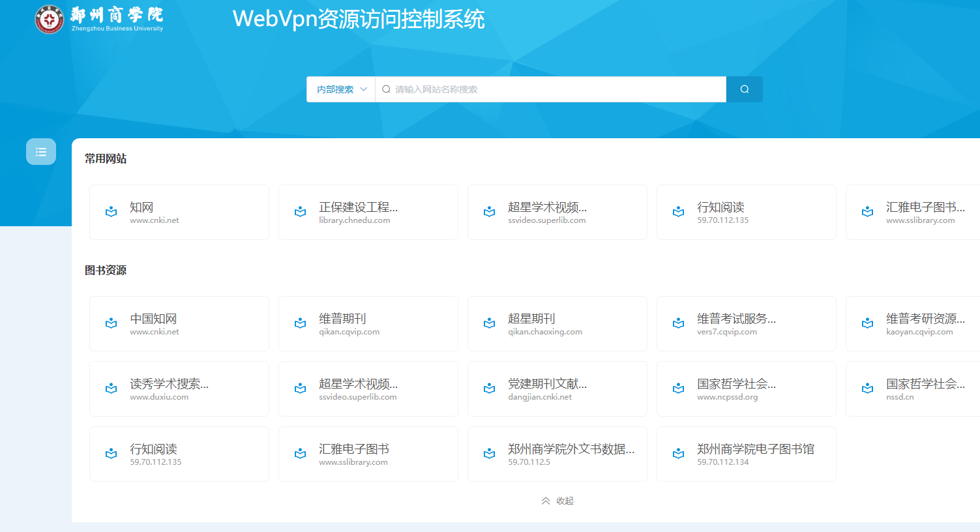This screenshot has height=532, width=980.
Task: Click the icon beside 正保建设工程
Action: (x=301, y=212)
